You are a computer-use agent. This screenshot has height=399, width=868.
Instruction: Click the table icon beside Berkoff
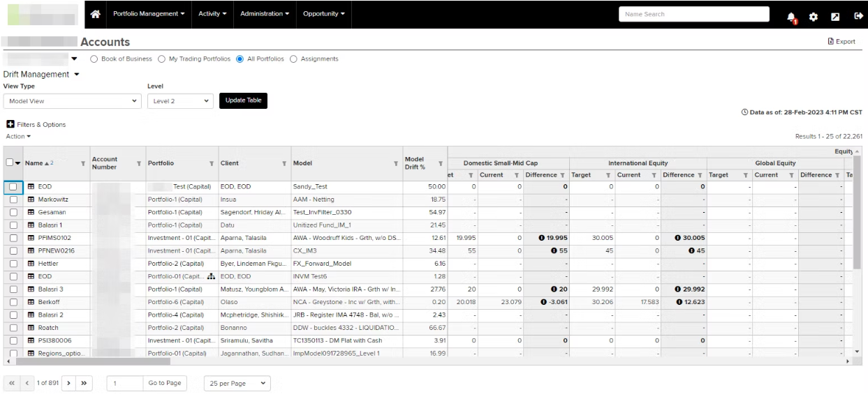[31, 302]
